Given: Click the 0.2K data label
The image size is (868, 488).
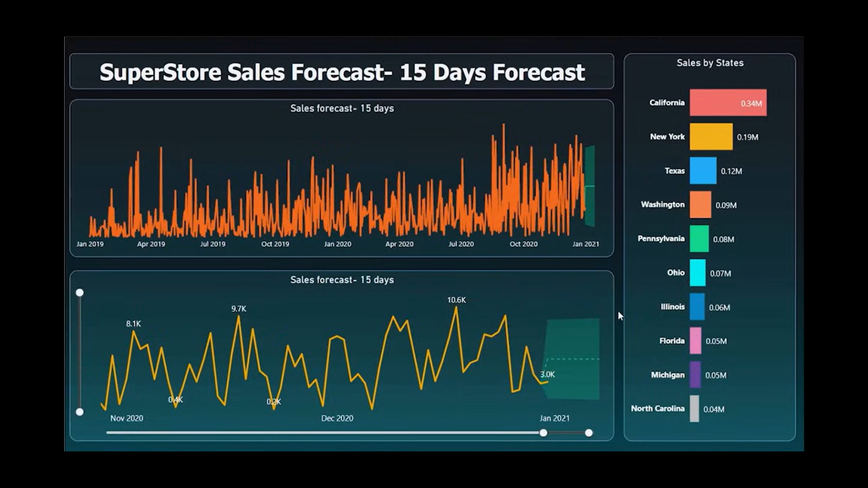Looking at the screenshot, I should click(274, 401).
